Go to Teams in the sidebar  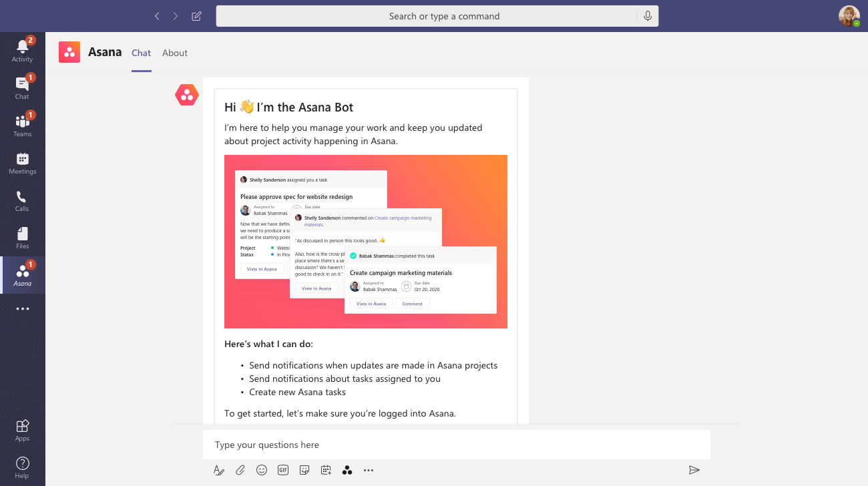pos(23,126)
